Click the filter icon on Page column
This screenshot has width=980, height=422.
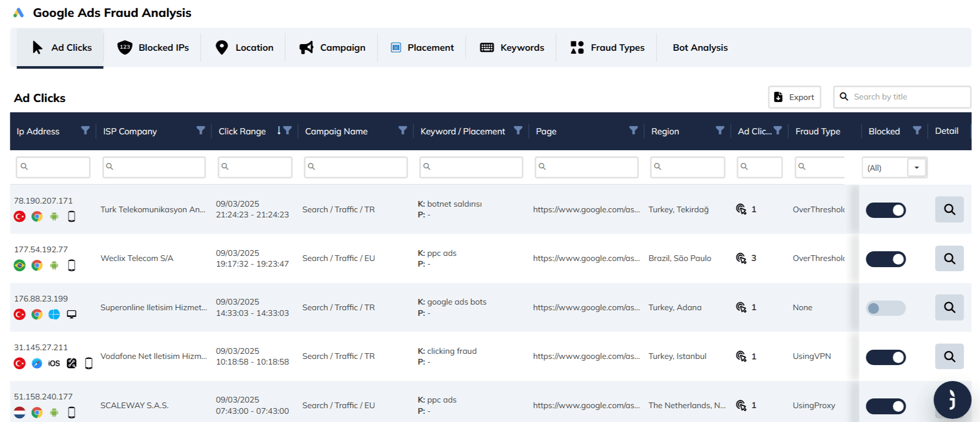633,131
